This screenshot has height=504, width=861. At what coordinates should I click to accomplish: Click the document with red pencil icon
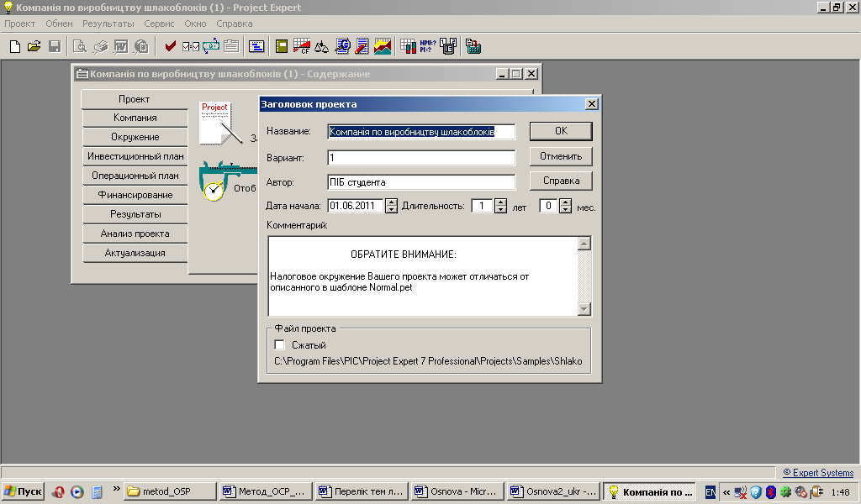click(362, 46)
